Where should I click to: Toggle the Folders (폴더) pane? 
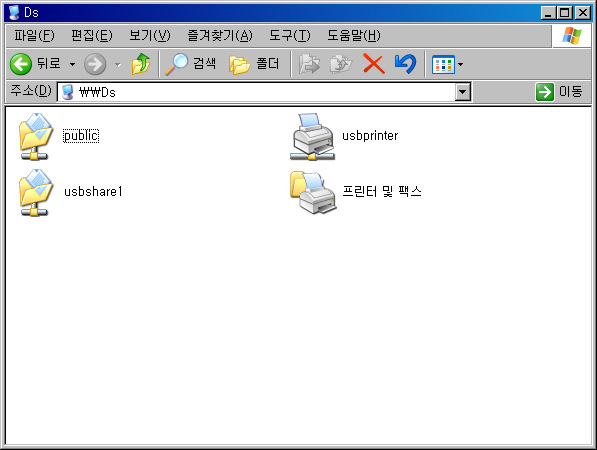pos(254,64)
